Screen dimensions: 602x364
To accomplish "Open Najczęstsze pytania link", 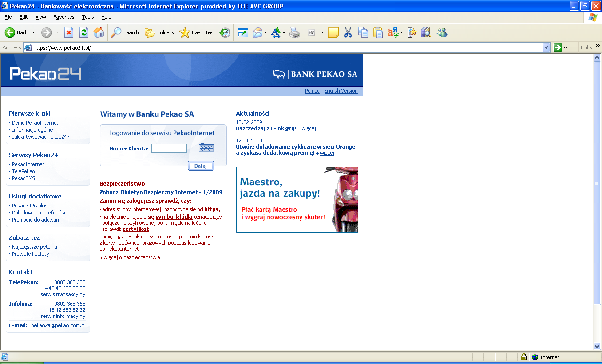I will [34, 247].
